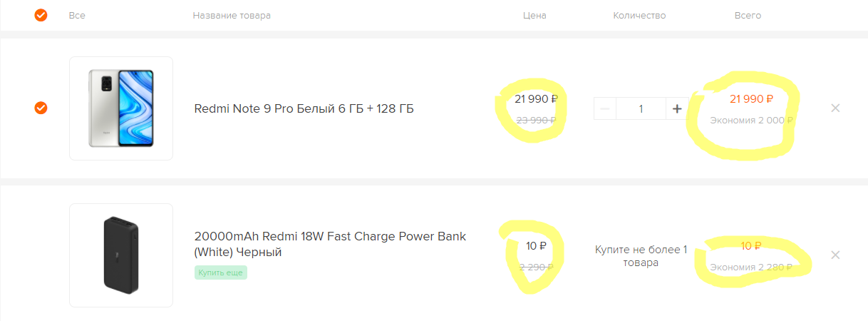Click the Все label in the header
The width and height of the screenshot is (868, 321).
click(77, 15)
